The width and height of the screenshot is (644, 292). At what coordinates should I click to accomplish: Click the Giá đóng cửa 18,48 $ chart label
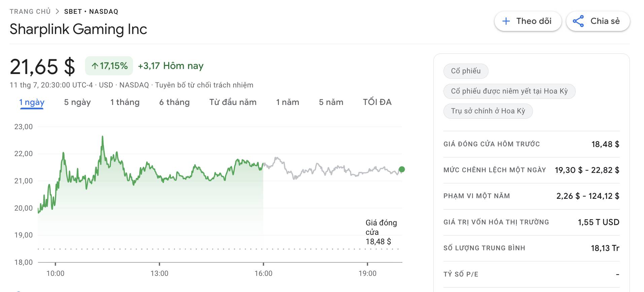pyautogui.click(x=381, y=232)
